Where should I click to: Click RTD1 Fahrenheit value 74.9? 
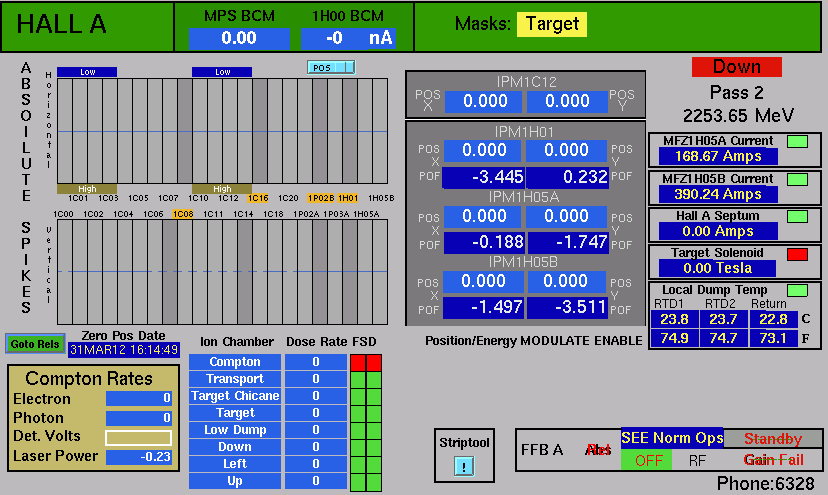(x=674, y=338)
